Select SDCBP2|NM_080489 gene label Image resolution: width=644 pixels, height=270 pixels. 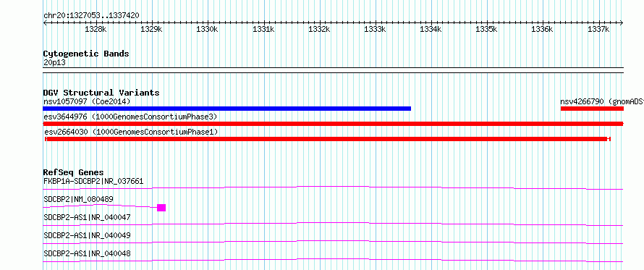tap(78, 199)
